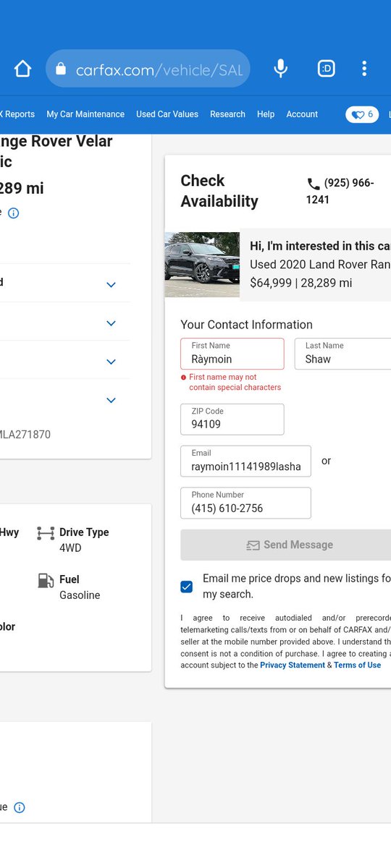
Task: Tap the red error icon under First Name
Action: 184,378
